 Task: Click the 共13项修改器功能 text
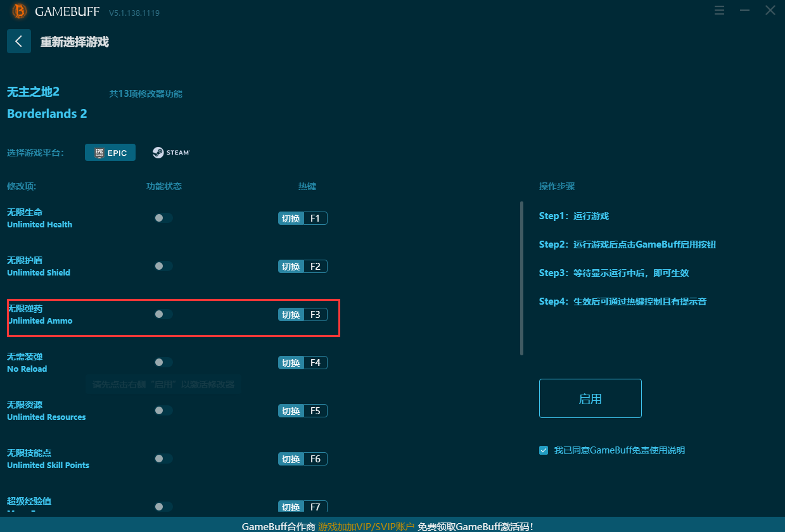pos(146,94)
